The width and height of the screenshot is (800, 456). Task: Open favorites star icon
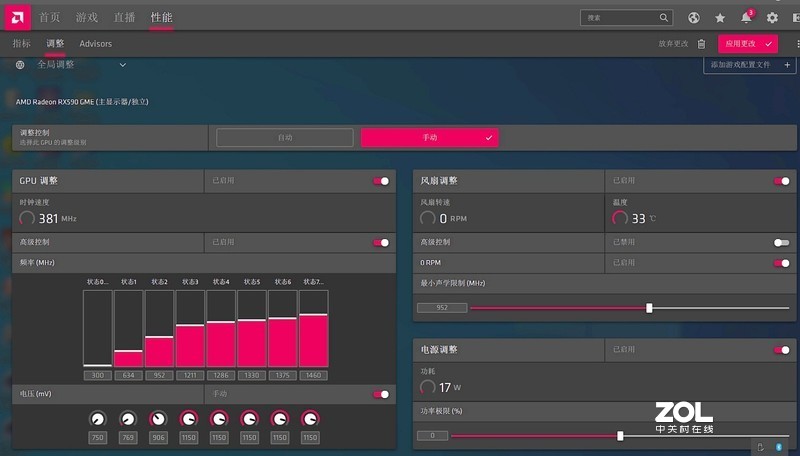pyautogui.click(x=720, y=18)
